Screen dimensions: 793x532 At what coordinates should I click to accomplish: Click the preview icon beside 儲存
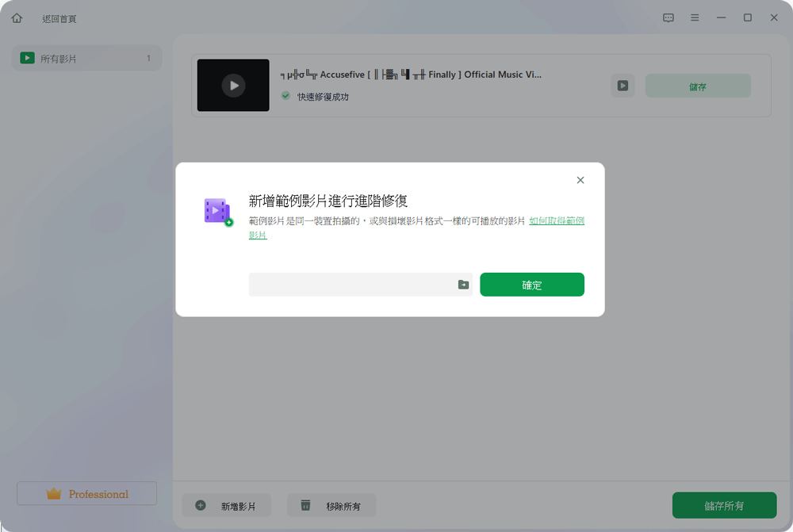click(x=623, y=86)
